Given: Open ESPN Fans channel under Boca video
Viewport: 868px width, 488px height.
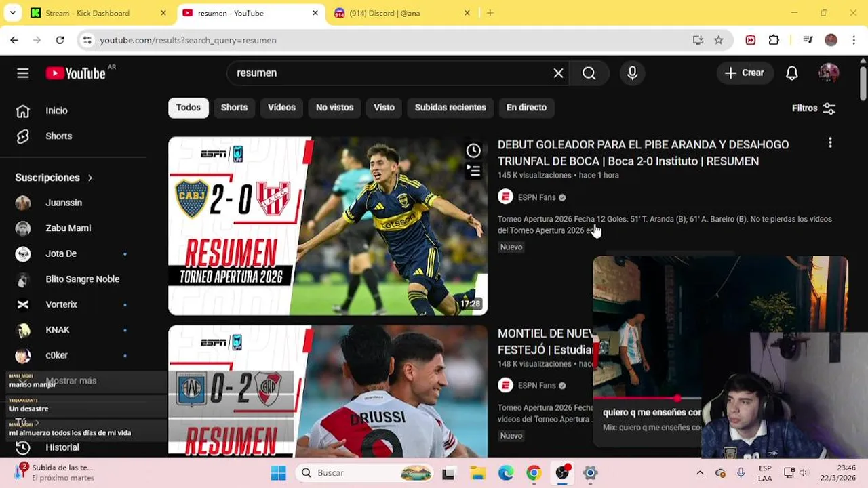Looking at the screenshot, I should [x=536, y=197].
